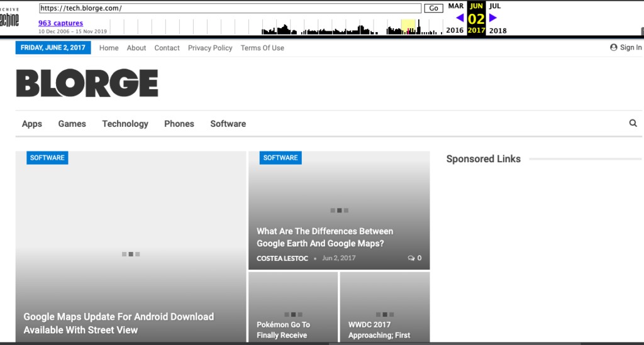Go to next capture arrow

493,18
